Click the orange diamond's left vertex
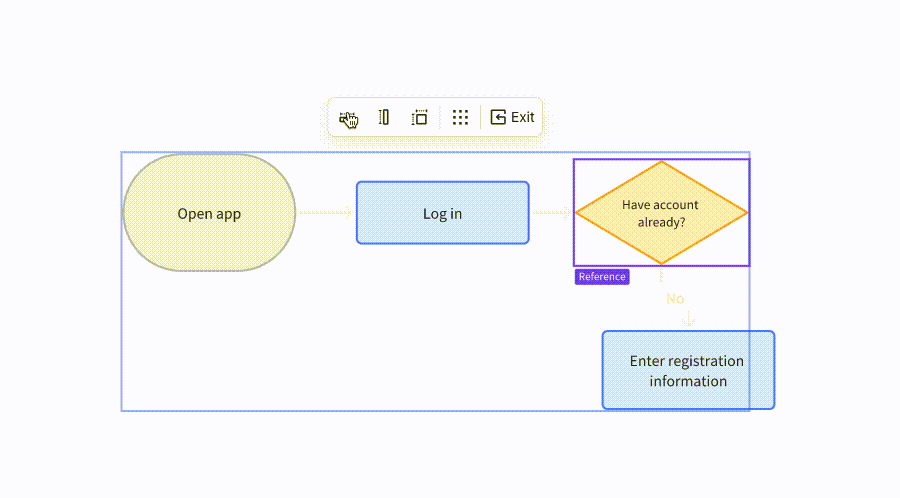 [x=576, y=213]
